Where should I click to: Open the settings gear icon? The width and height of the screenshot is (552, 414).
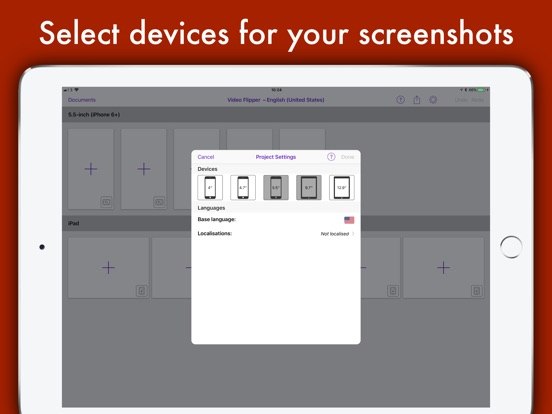(x=433, y=100)
